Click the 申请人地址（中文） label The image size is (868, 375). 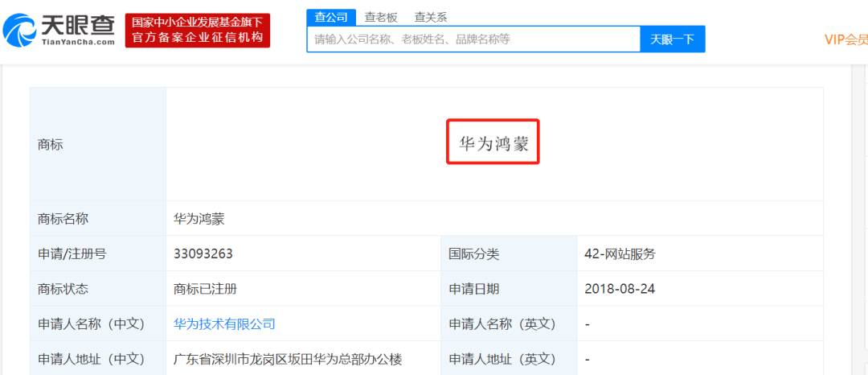(x=91, y=359)
